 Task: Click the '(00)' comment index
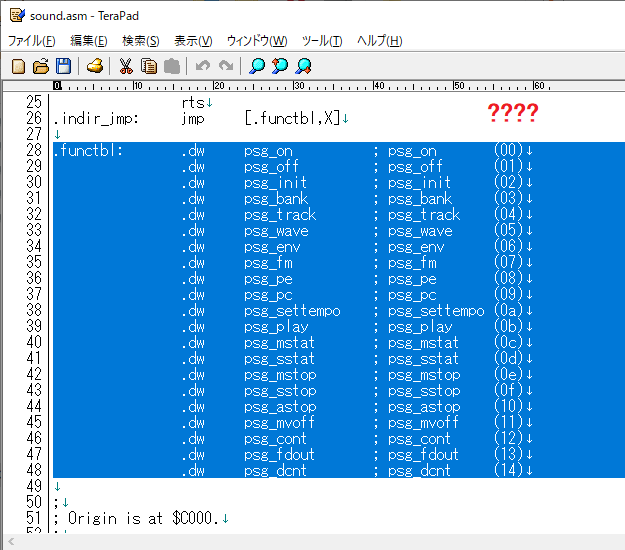tap(508, 151)
